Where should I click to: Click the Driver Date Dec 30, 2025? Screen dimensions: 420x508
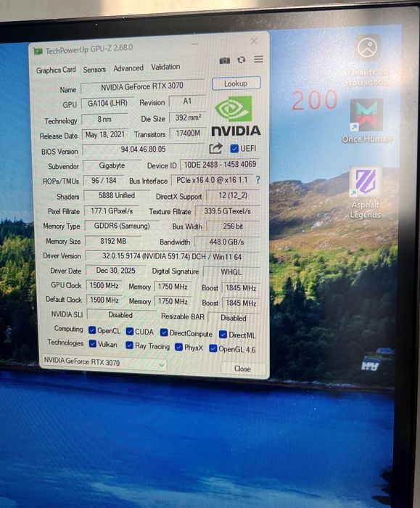pos(115,271)
